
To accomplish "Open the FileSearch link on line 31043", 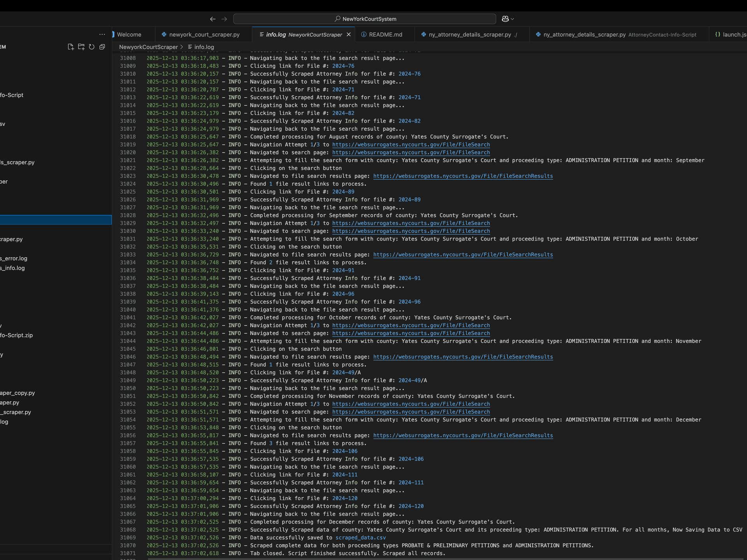I will (411, 333).
